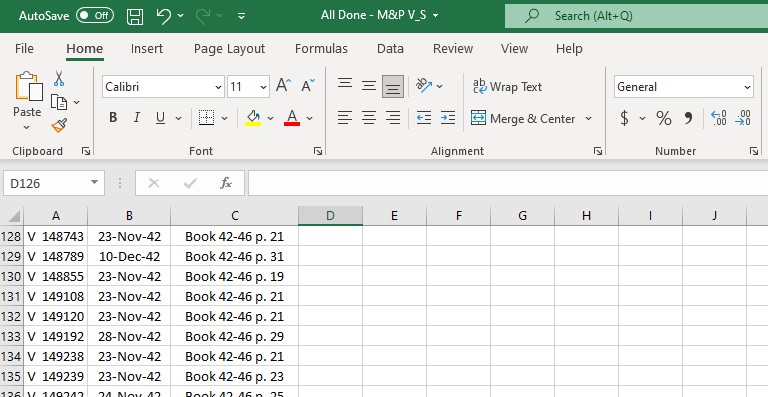Click the Undo arrow icon
This screenshot has height=397, width=768.
click(164, 16)
